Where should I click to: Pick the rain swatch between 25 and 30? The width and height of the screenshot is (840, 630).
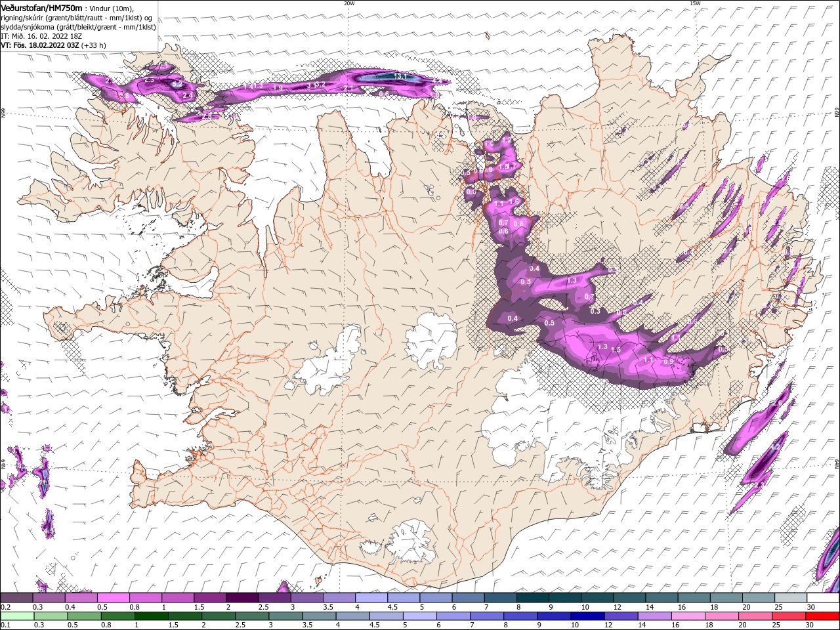789,616
